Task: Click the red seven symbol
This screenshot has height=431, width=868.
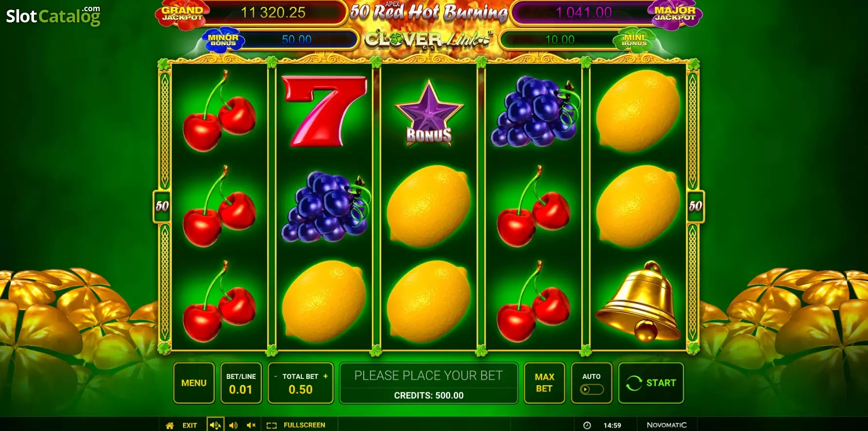Action: click(x=324, y=111)
